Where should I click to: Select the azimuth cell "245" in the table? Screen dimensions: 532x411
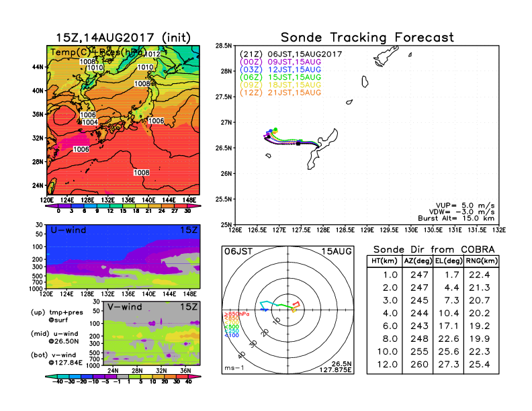tap(419, 300)
